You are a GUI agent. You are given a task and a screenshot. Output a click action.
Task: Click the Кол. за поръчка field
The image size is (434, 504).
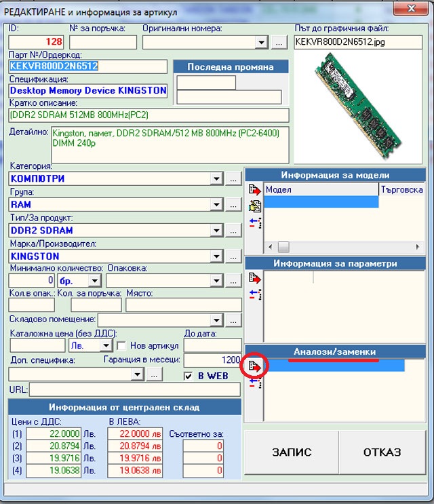[x=96, y=305]
